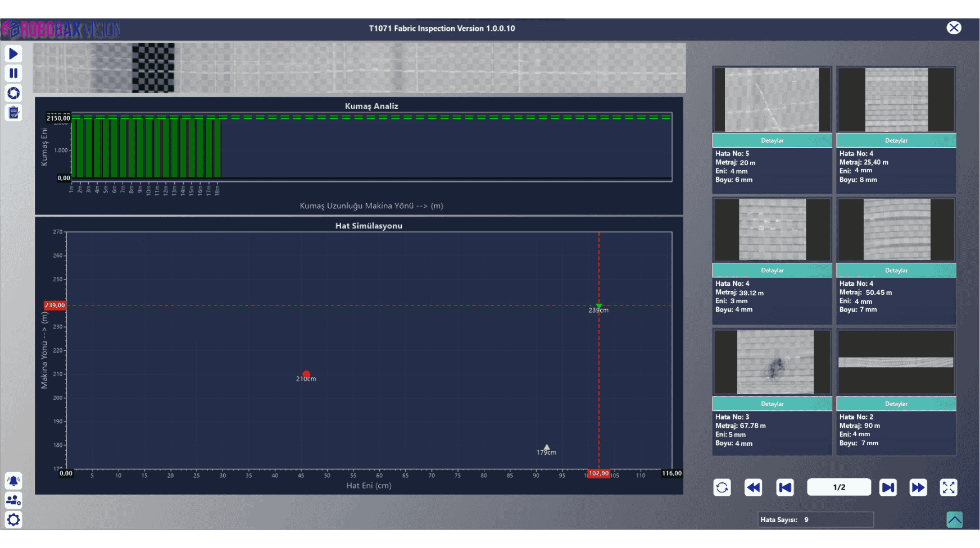
Task: Click the green marker at 239cm
Action: 599,306
